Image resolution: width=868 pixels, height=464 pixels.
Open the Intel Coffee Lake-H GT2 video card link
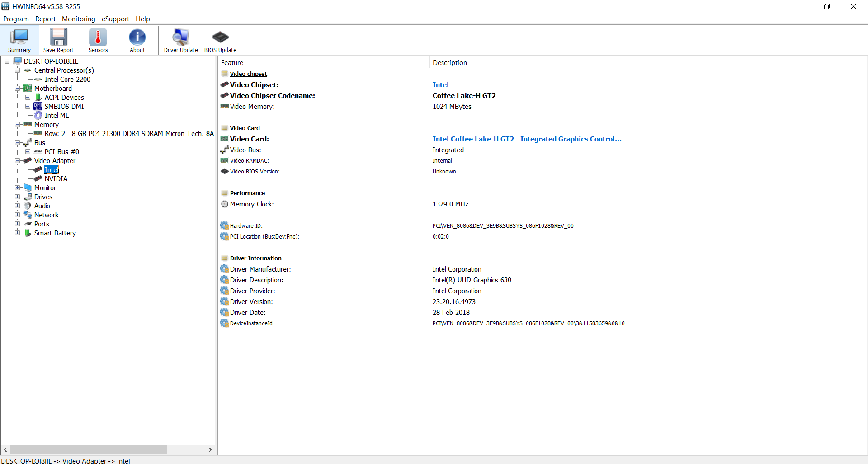[x=527, y=139]
